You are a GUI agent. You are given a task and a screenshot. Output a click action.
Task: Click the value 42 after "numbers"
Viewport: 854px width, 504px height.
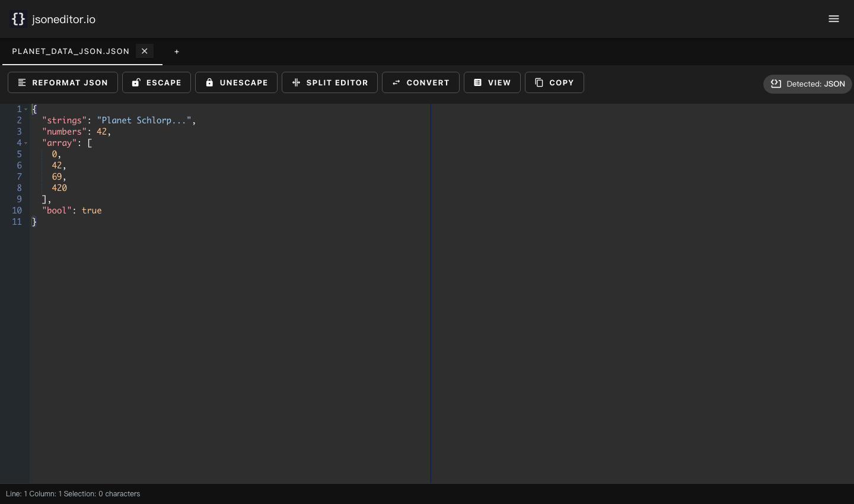101,132
